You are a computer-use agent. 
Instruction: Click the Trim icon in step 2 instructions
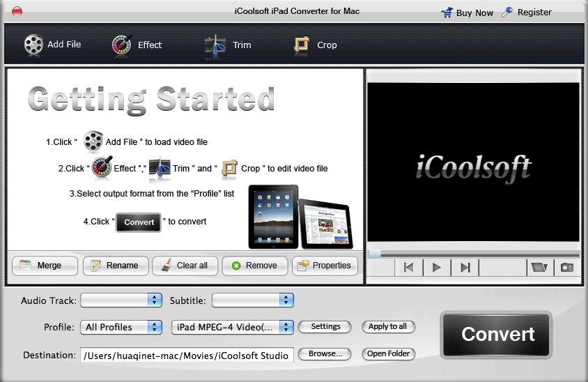pyautogui.click(x=160, y=168)
